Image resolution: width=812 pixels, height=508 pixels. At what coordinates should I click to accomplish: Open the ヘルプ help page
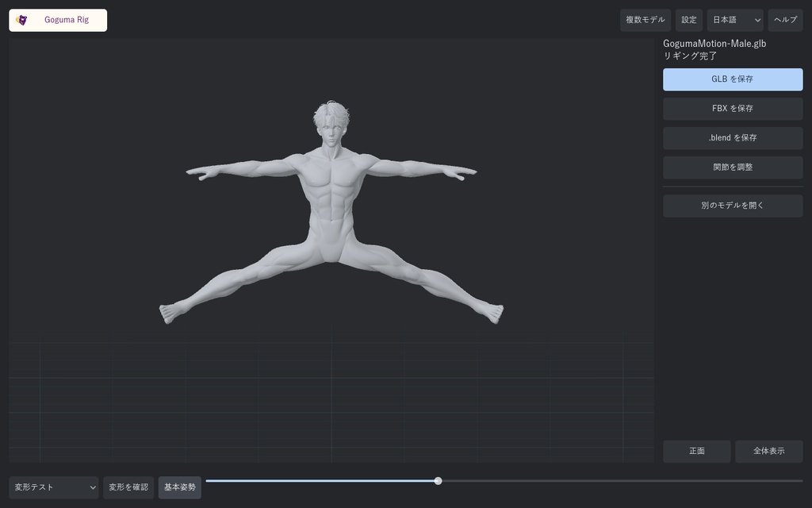(x=785, y=20)
